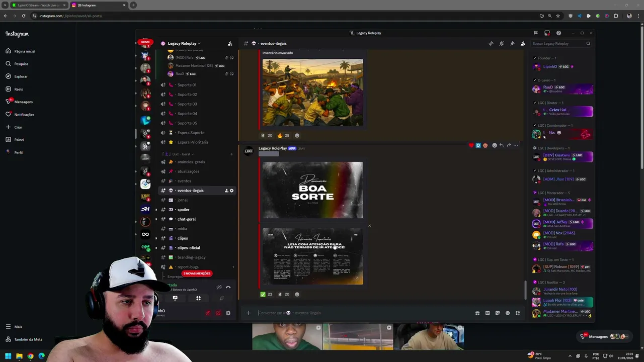Open emoji picker in message bar
The height and width of the screenshot is (362, 644).
(507, 313)
